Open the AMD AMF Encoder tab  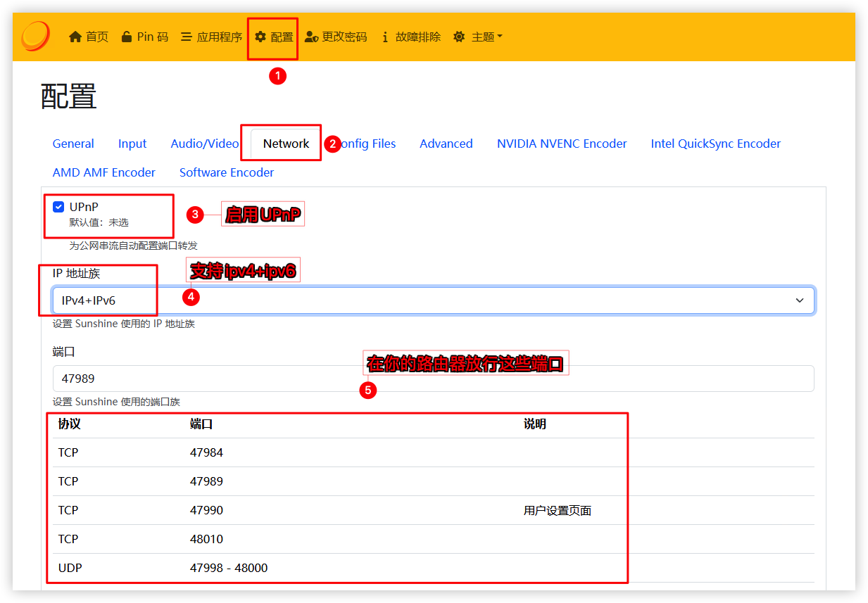[x=104, y=172]
